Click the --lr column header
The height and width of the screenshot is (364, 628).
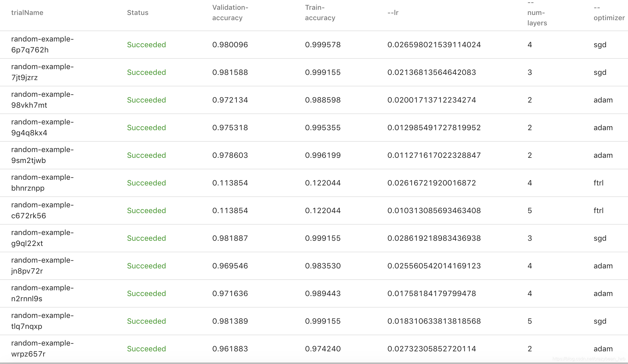[x=393, y=13]
